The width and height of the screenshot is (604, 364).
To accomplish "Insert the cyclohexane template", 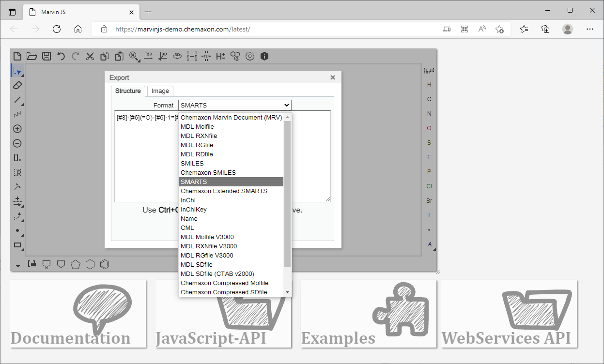I will [90, 264].
